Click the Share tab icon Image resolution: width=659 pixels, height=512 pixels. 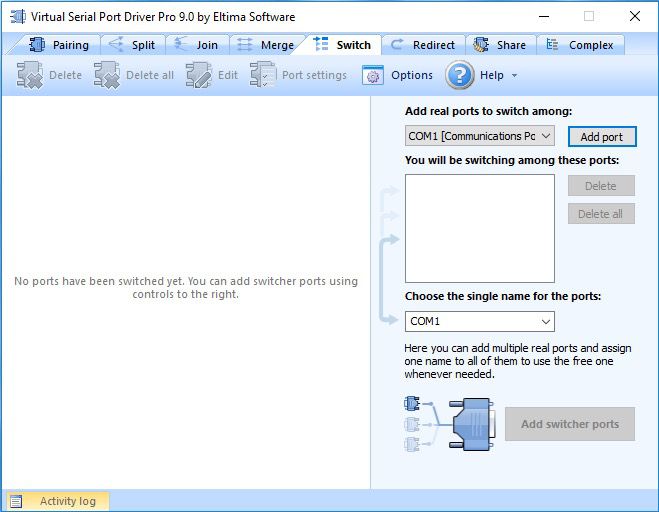tap(481, 44)
